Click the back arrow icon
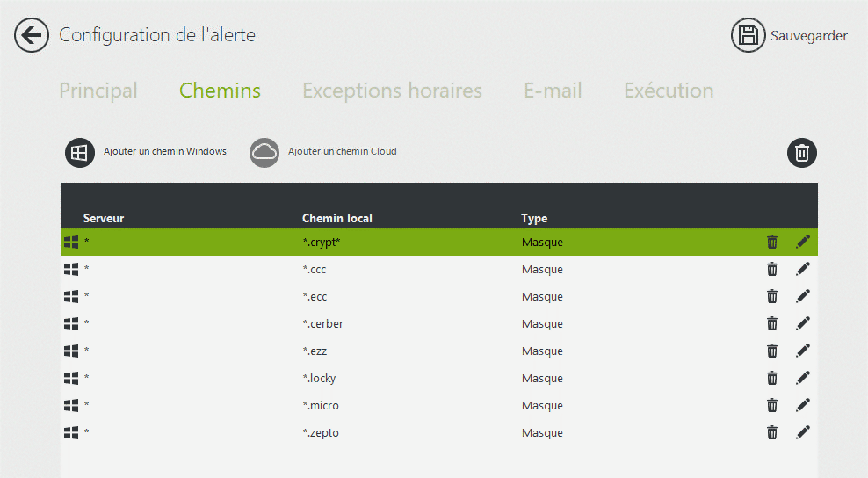 32,35
